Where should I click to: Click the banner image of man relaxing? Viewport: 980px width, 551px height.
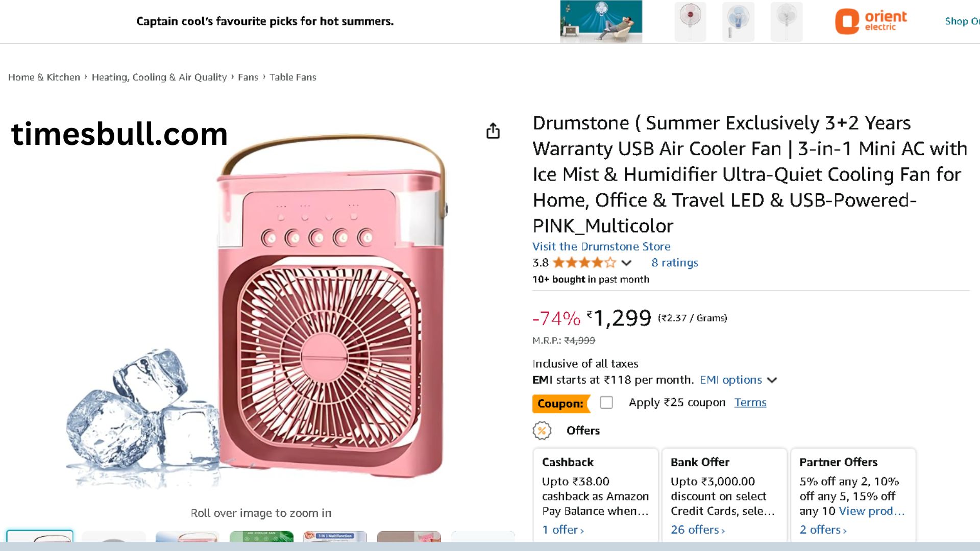coord(601,21)
